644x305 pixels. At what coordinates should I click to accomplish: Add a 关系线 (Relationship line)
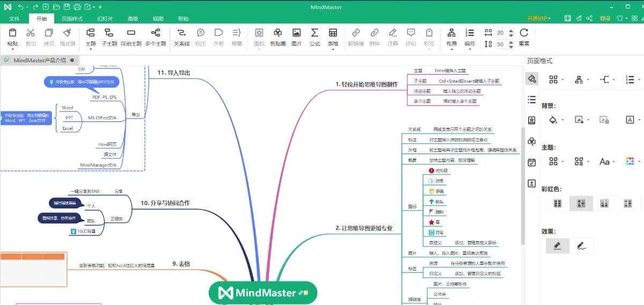click(181, 37)
